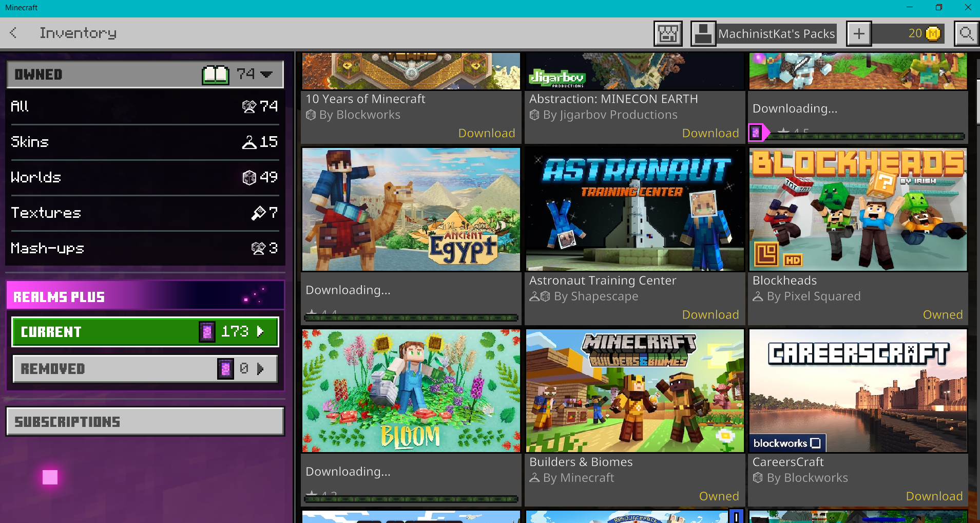Click Owned label on Builders & Biomes
980x523 pixels.
click(x=719, y=496)
